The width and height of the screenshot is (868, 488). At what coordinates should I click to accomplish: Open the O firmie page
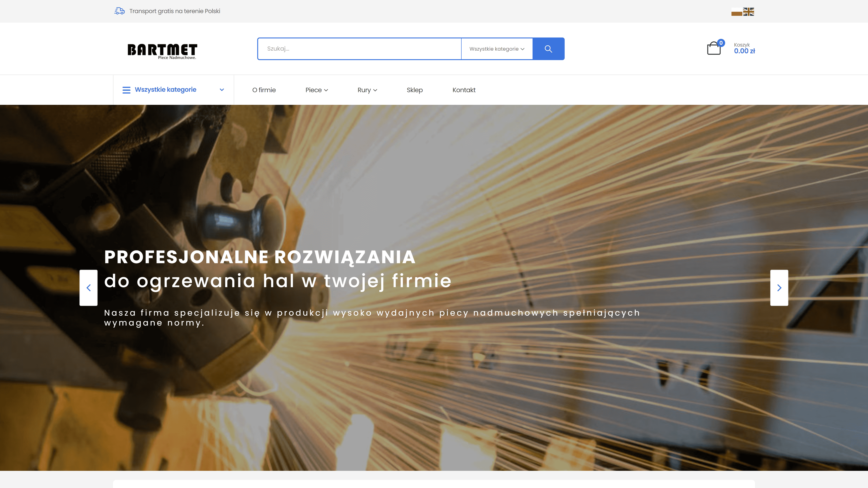tap(264, 90)
